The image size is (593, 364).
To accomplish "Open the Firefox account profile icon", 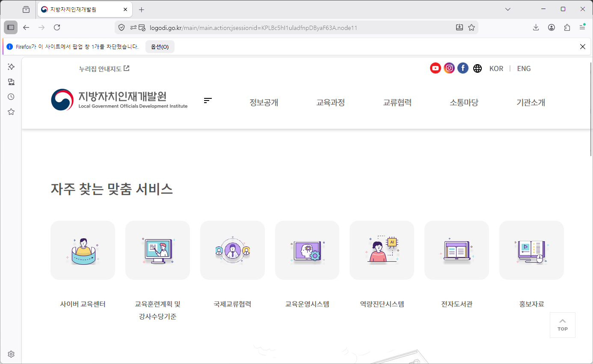I will point(551,27).
